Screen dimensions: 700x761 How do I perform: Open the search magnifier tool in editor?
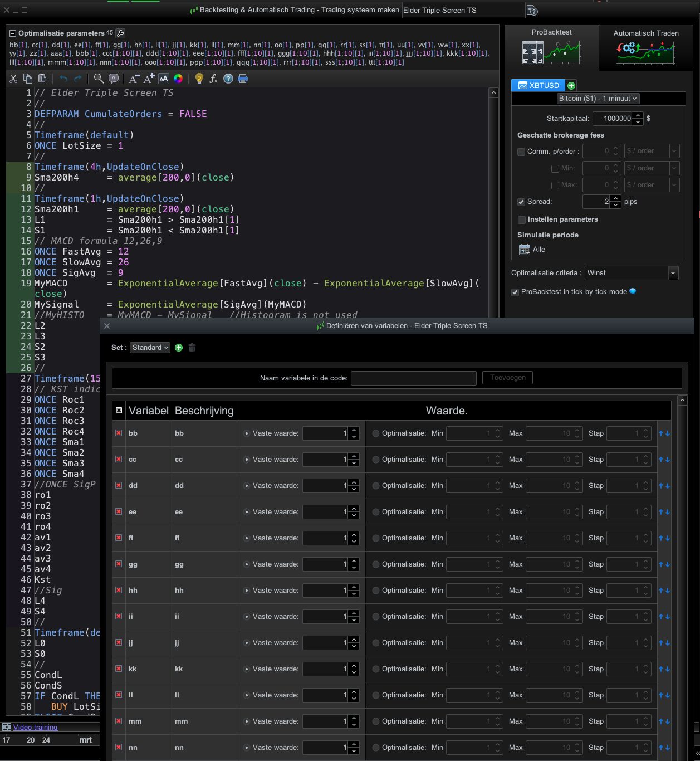pyautogui.click(x=99, y=79)
